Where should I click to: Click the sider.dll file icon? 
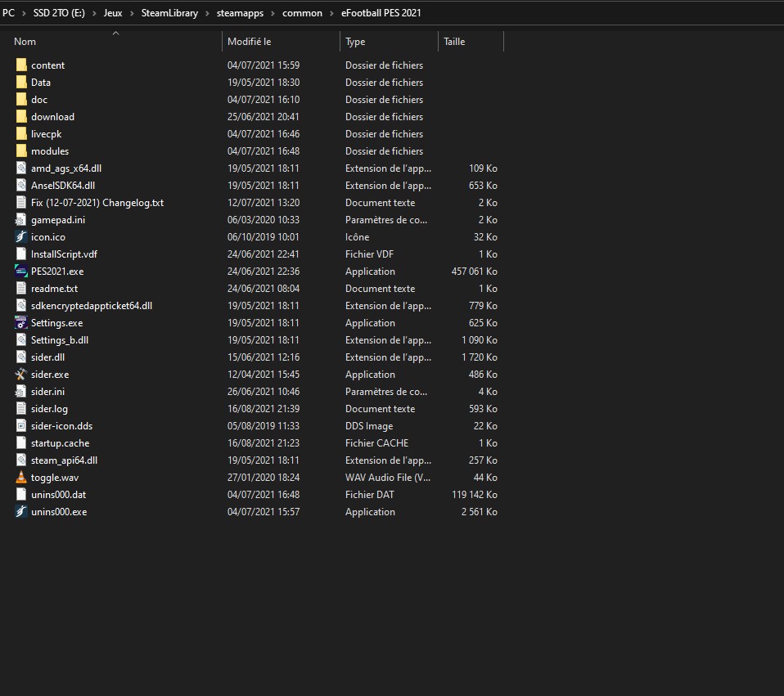click(21, 357)
